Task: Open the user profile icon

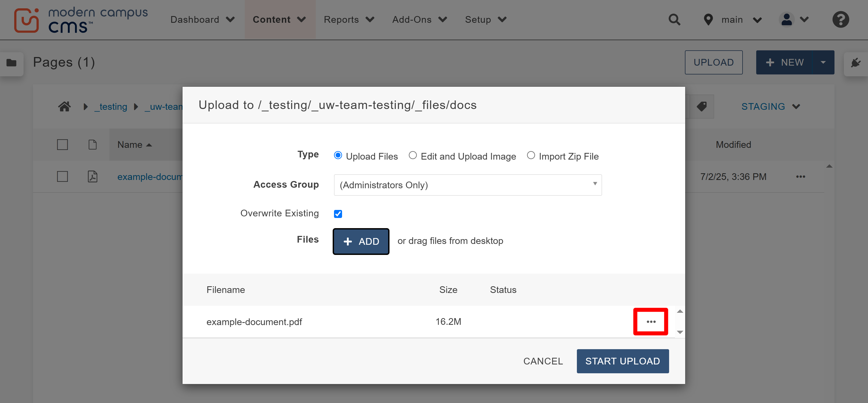Action: coord(787,20)
